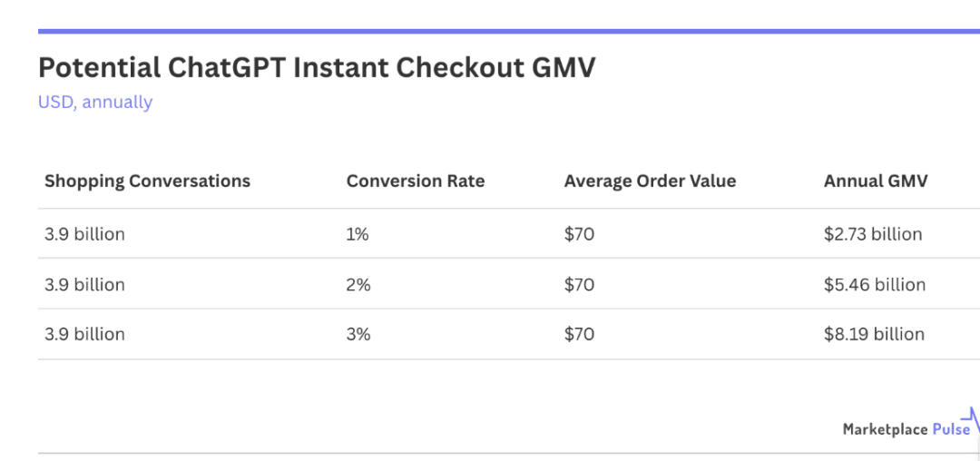Screen dimensions: 980x461
Task: Select the $5.46 billion GMV cell
Action: (x=875, y=285)
